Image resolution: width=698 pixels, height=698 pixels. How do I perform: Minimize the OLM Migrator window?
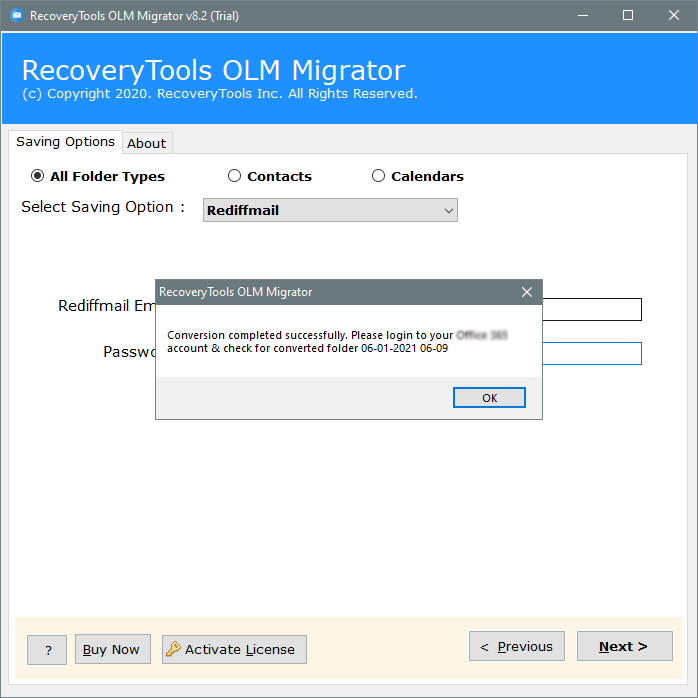tap(583, 16)
